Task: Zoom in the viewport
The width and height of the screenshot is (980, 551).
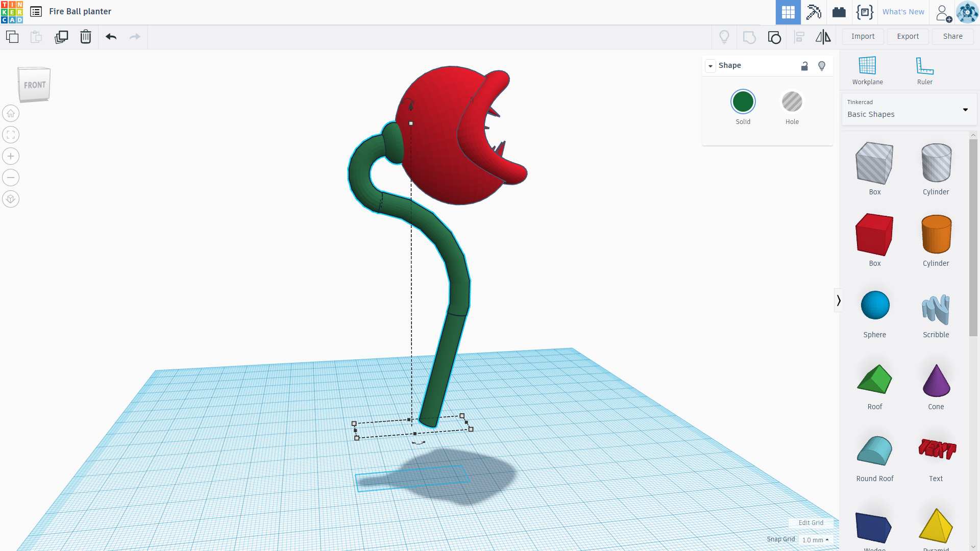Action: (11, 156)
